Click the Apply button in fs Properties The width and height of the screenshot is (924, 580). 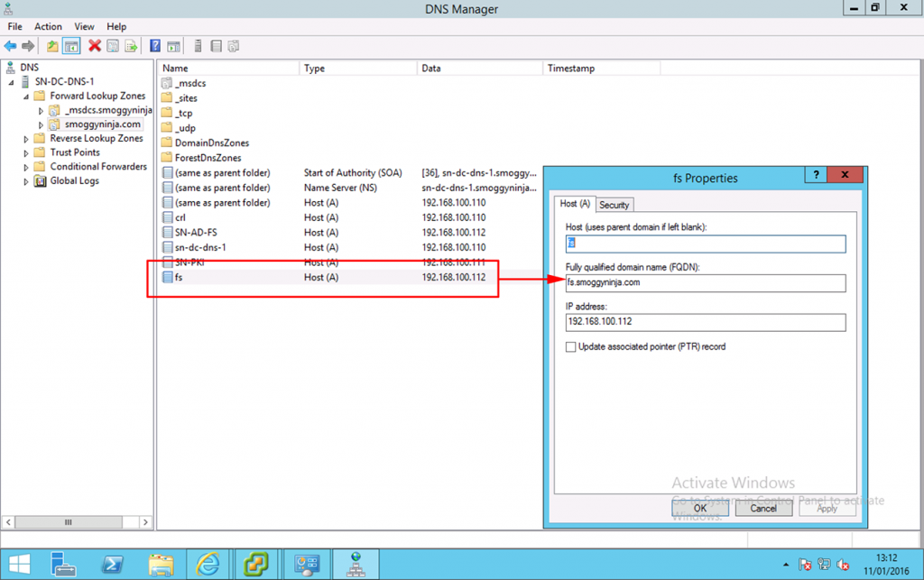[x=827, y=508]
